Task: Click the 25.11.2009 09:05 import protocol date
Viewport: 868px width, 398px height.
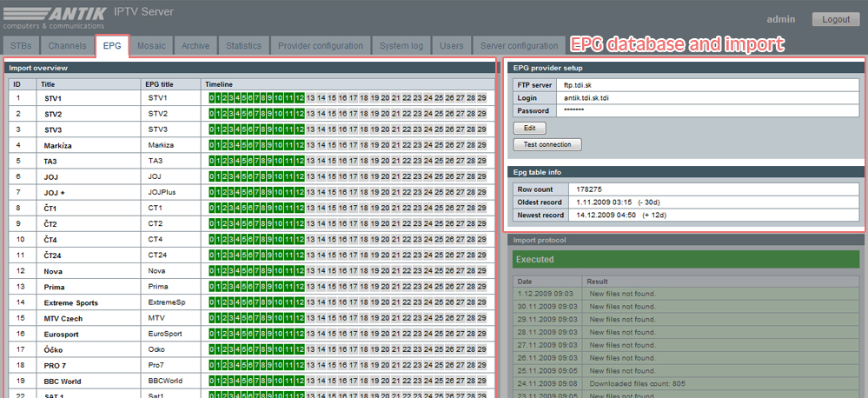Action: (547, 370)
